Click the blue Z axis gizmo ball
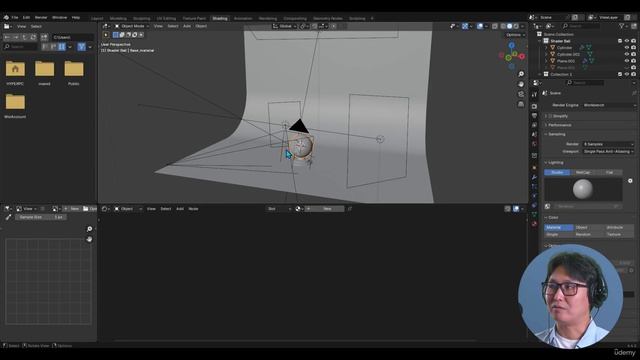Screen dimensions: 640x360 tap(511, 45)
